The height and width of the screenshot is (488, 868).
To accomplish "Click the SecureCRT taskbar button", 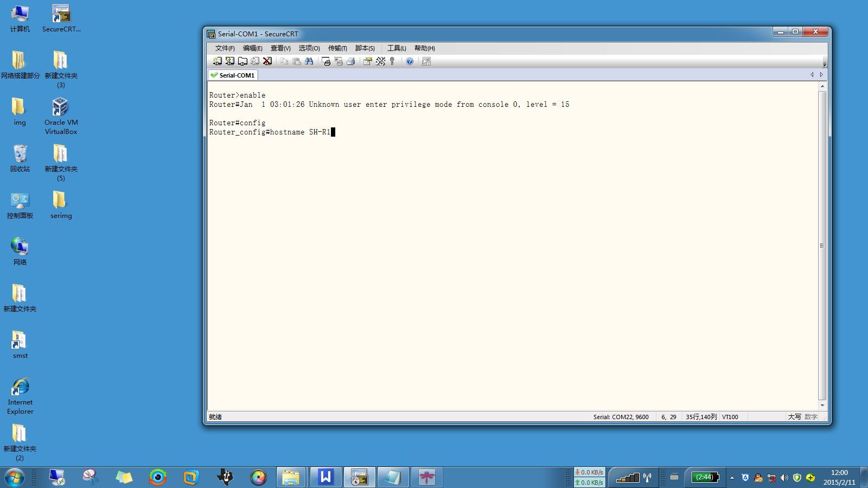I will [359, 477].
